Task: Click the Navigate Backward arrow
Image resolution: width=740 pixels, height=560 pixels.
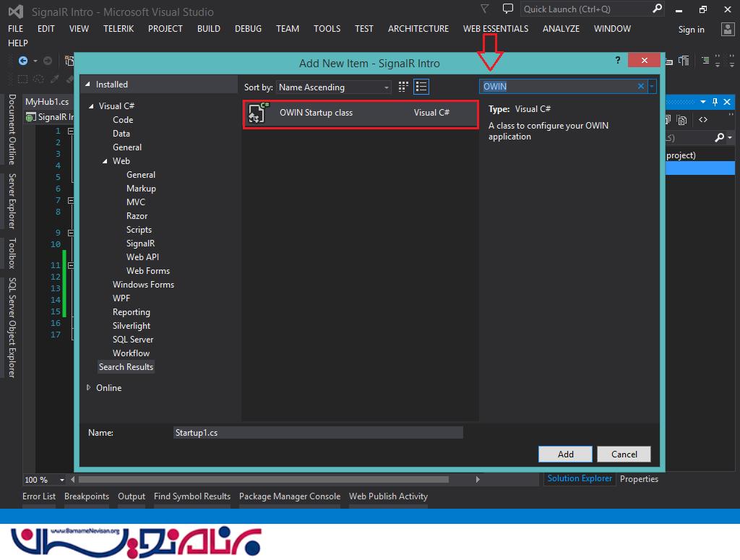Action: tap(23, 61)
